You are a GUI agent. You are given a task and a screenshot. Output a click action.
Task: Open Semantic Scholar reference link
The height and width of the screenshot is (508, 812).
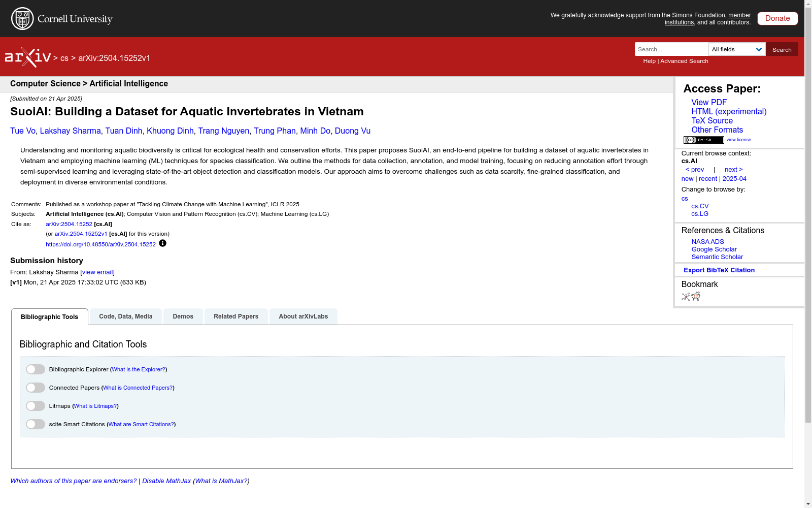(717, 257)
